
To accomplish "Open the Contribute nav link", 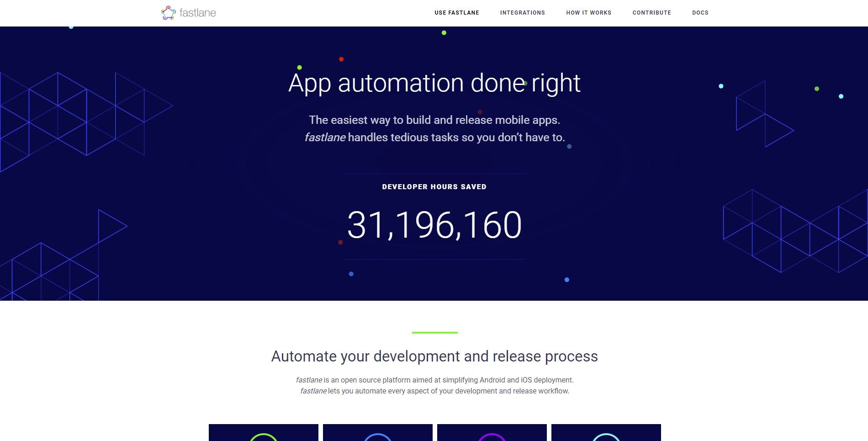I will [652, 13].
